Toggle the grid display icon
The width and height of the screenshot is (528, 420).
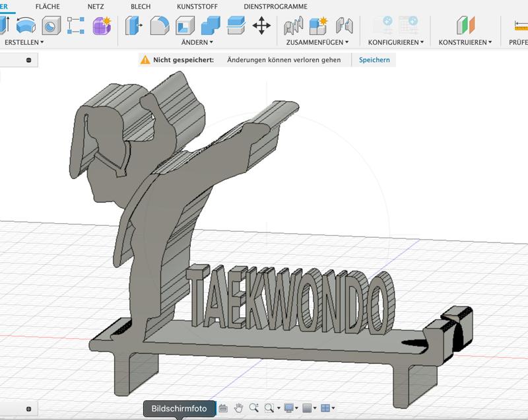coord(306,408)
